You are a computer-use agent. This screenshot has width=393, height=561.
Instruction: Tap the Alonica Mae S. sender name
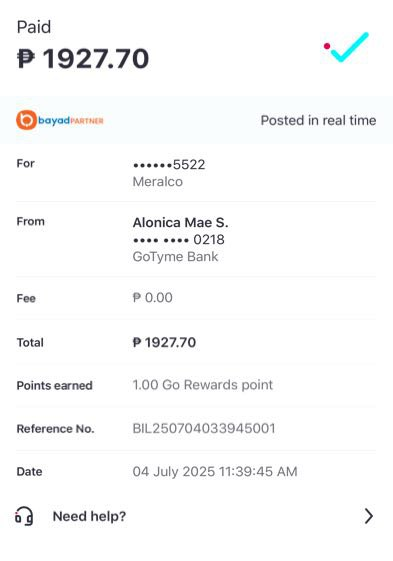point(180,223)
